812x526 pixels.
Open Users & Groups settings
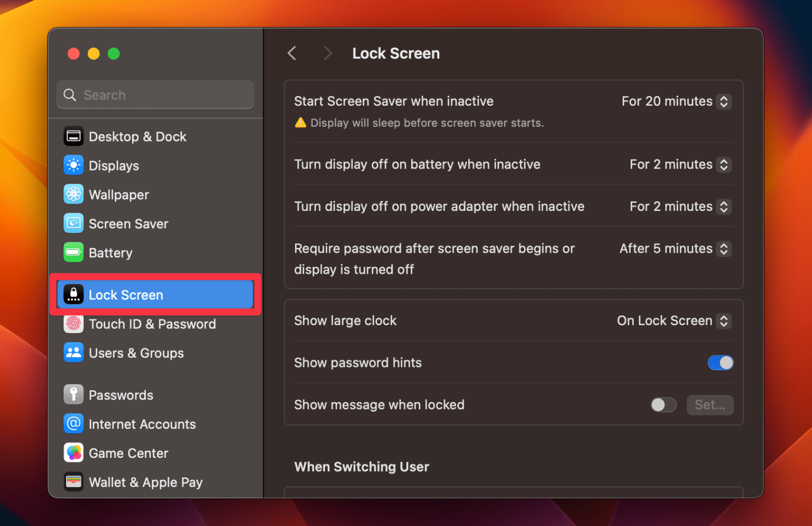[136, 353]
